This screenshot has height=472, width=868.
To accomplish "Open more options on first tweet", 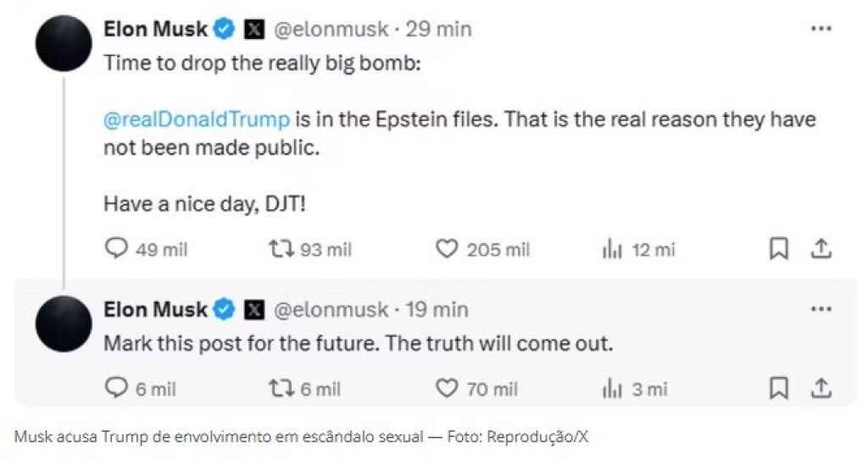I will tap(821, 29).
